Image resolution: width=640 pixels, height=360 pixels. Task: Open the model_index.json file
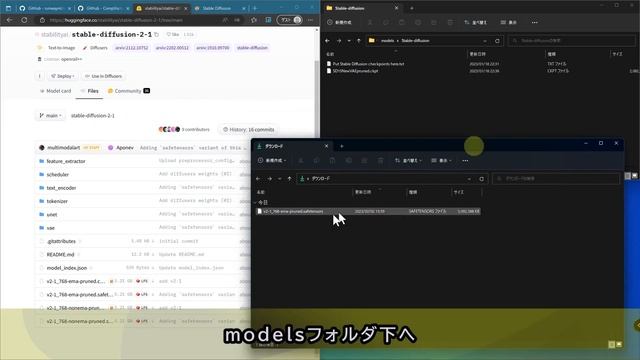[x=67, y=268]
